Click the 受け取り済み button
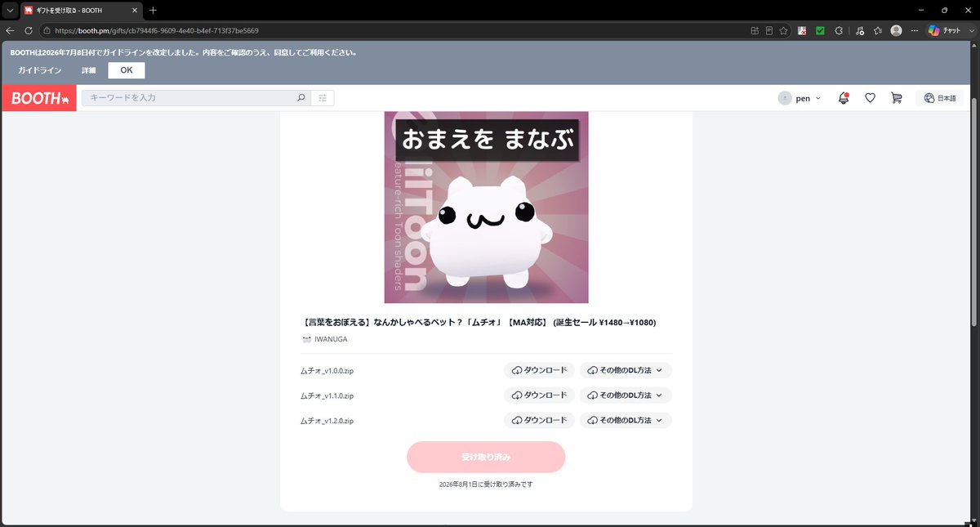 tap(486, 457)
